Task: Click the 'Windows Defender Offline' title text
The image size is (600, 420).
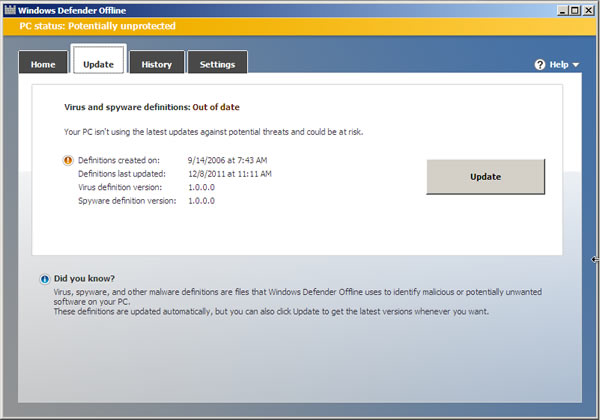Action: [x=72, y=10]
